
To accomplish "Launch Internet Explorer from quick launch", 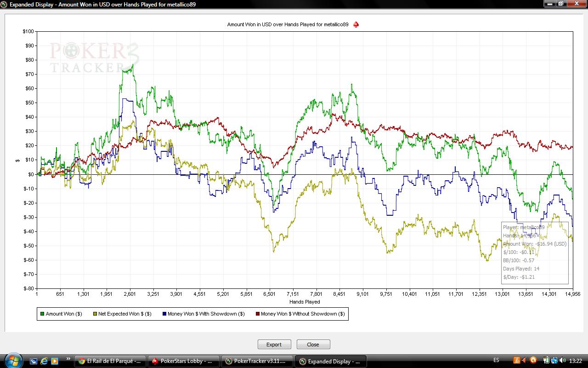I will click(44, 361).
